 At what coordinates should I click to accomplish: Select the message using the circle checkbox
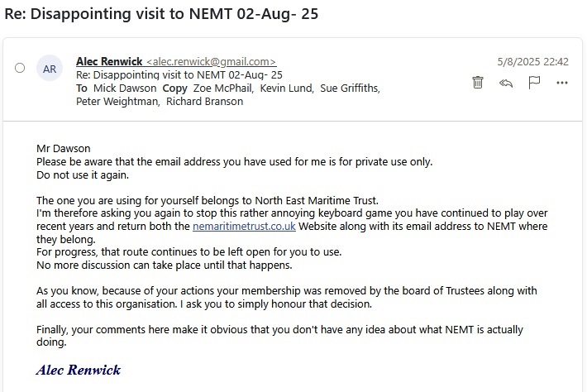point(20,69)
